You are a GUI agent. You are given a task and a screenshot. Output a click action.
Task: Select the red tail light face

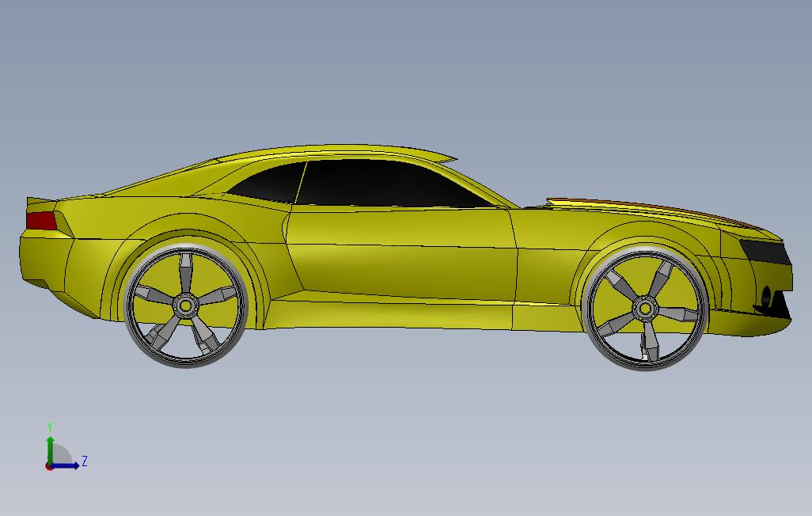click(41, 222)
